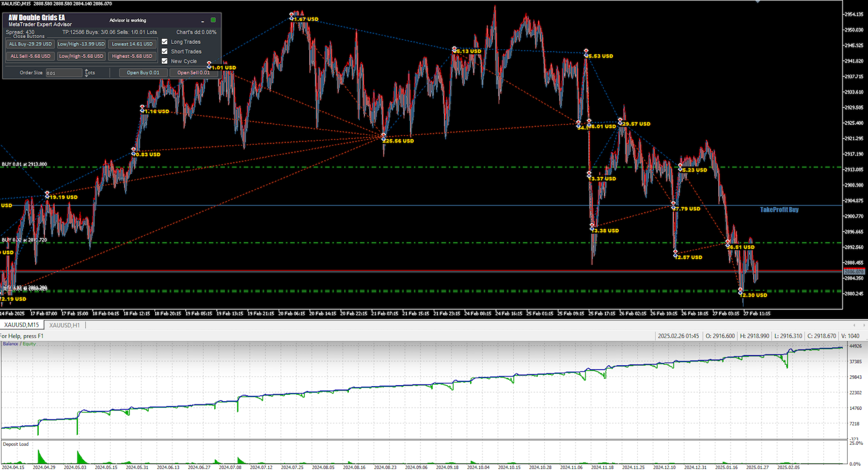Click the current price tag 2886.070

click(x=855, y=272)
